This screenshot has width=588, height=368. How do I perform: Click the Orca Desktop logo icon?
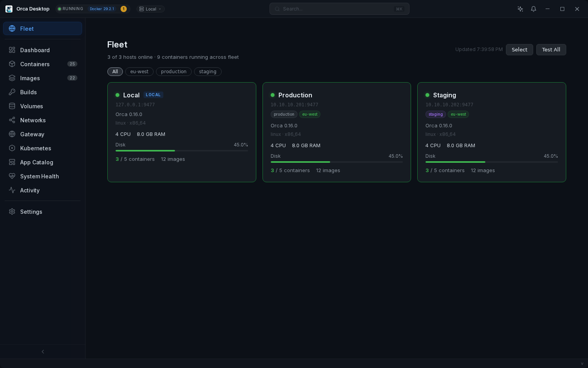[9, 9]
